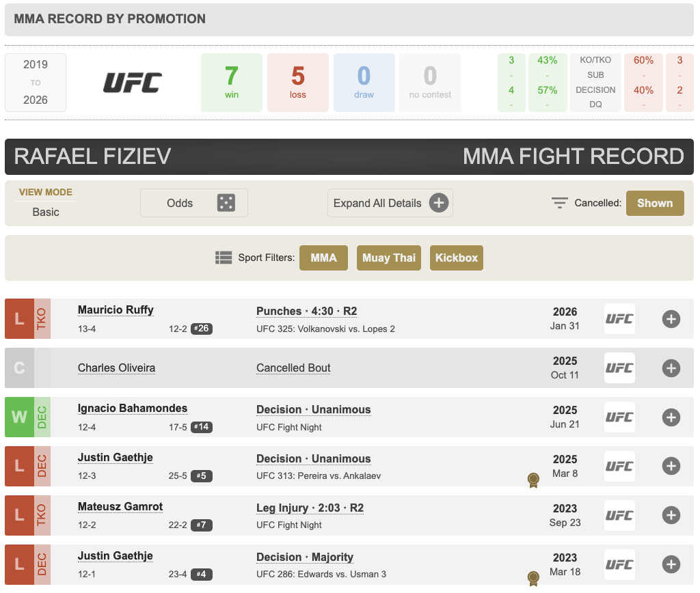Click the filter lines icon beside Cancelled
700x593 pixels.
[x=560, y=203]
